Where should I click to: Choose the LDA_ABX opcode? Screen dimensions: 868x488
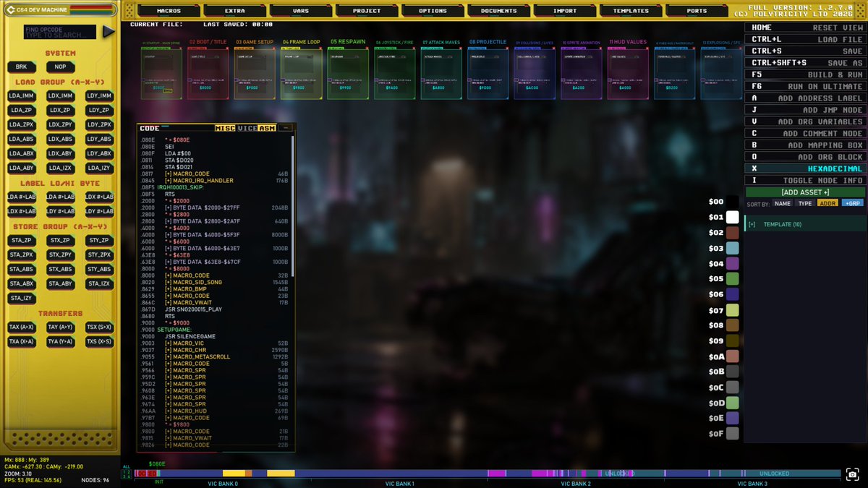click(x=22, y=153)
